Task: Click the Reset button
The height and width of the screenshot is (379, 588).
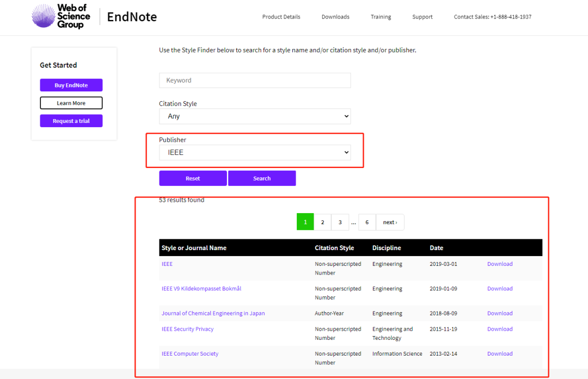Action: tap(193, 178)
